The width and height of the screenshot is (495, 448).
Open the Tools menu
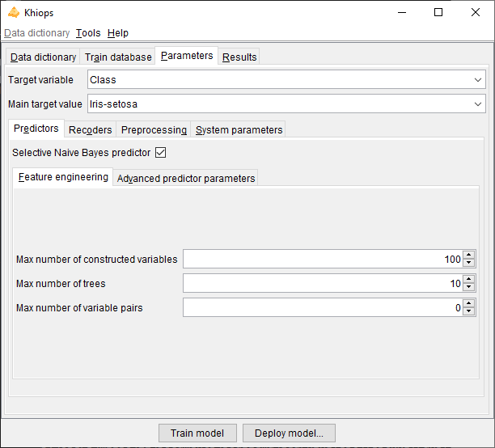[88, 33]
